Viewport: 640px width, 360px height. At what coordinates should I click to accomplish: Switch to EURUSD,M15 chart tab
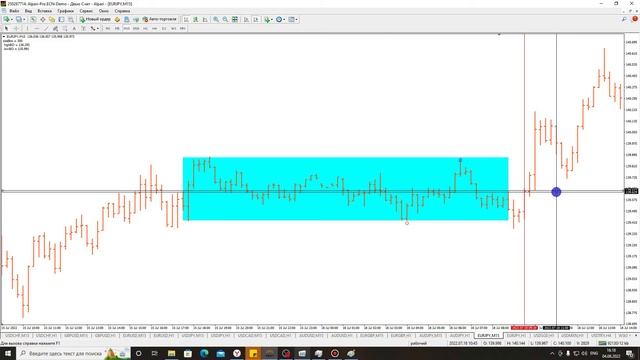(134, 336)
